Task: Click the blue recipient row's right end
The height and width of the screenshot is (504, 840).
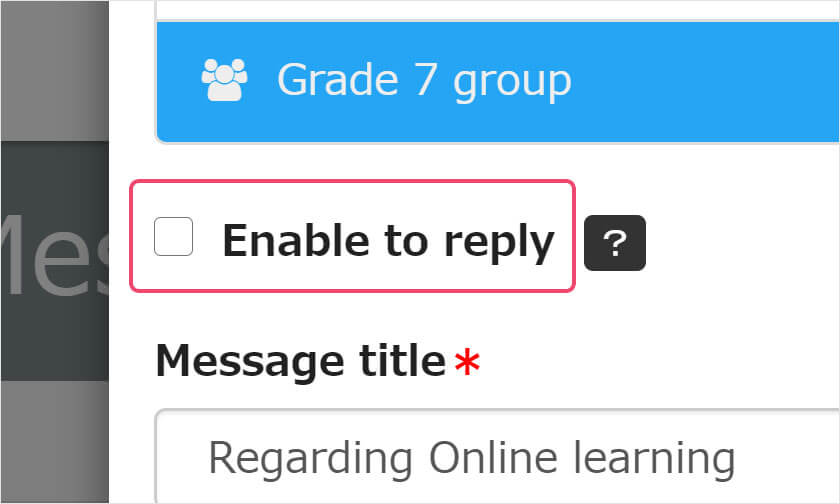Action: click(800, 80)
